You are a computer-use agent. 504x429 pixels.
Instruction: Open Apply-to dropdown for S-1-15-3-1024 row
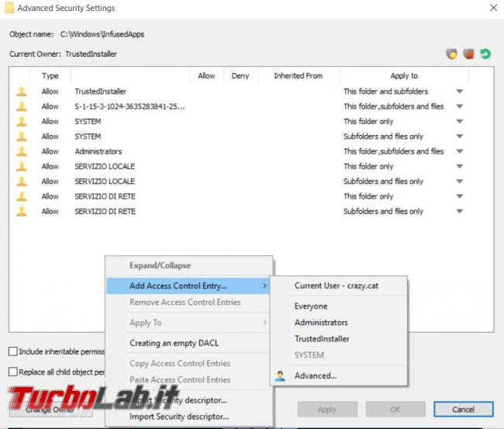pyautogui.click(x=460, y=106)
